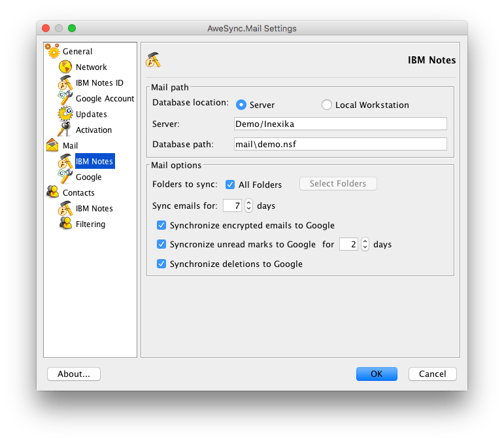Click the Network globe icon in sidebar
Screen dimensions: 504x443
[65, 67]
